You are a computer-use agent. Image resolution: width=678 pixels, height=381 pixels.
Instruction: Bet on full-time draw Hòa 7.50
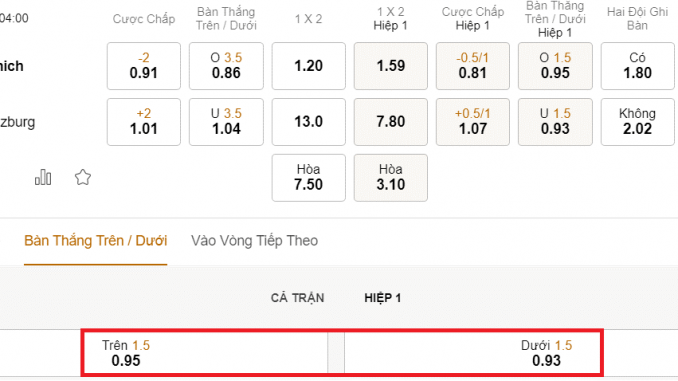coord(309,178)
